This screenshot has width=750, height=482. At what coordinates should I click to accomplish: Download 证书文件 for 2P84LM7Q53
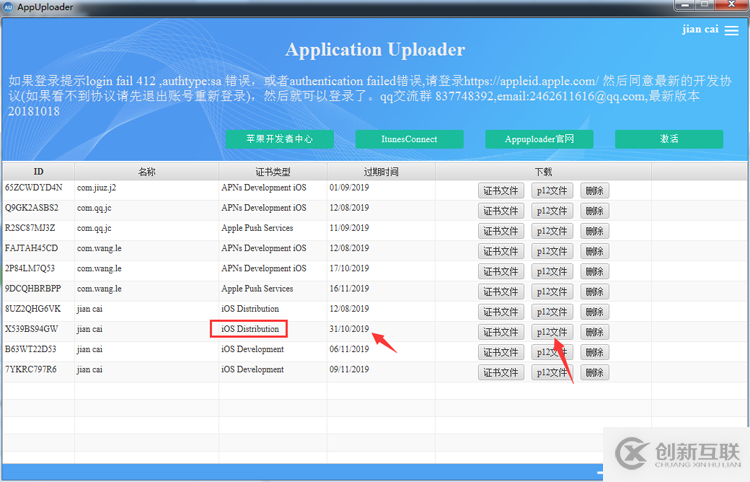tap(501, 272)
